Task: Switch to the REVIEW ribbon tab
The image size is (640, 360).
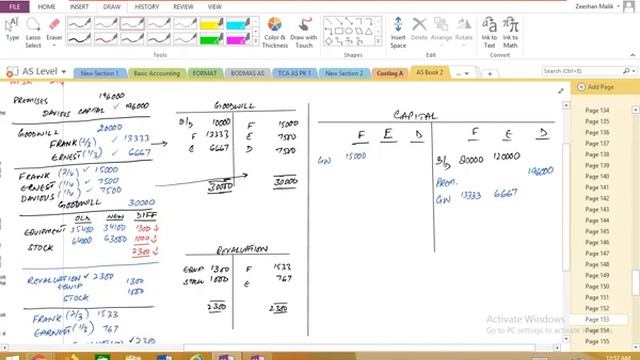Action: coord(183,7)
